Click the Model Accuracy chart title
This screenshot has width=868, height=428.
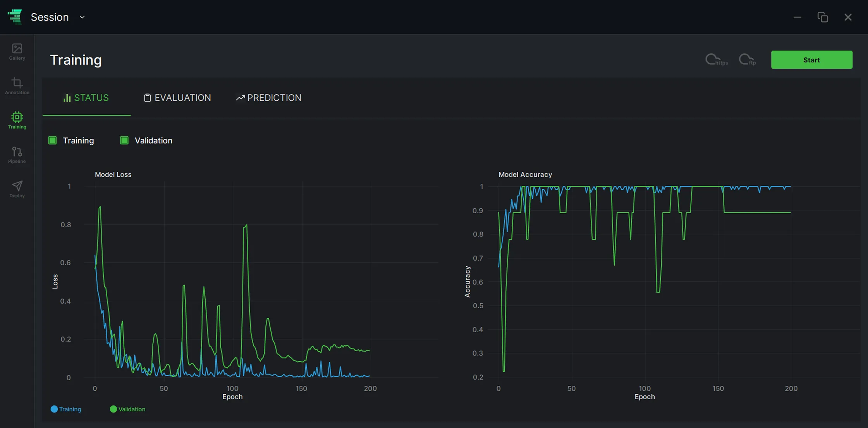[525, 174]
